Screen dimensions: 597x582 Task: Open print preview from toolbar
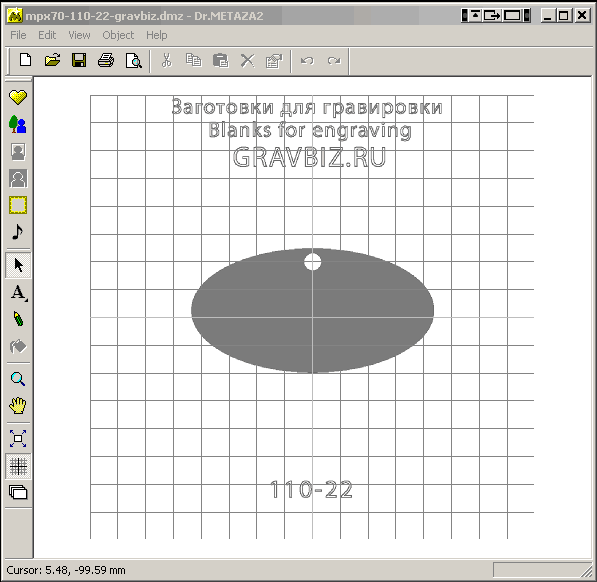133,60
